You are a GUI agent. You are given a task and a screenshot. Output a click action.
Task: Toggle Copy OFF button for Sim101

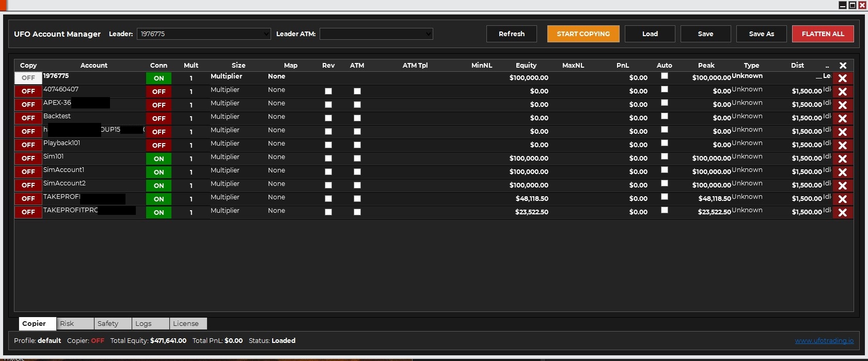28,159
